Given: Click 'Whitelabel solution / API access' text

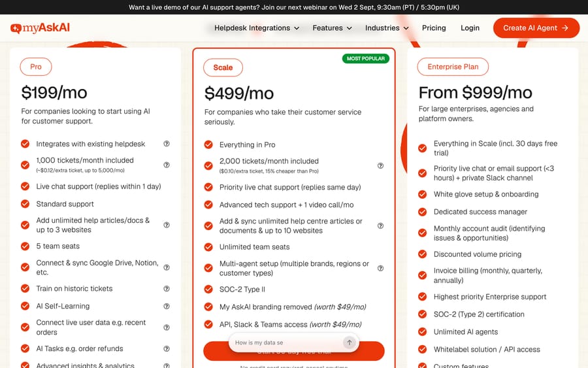Looking at the screenshot, I should 487,349.
